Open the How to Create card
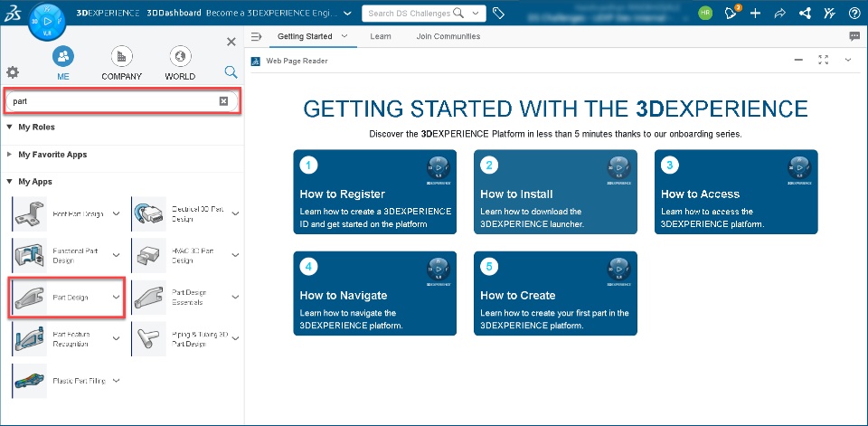This screenshot has height=426, width=868. [555, 293]
